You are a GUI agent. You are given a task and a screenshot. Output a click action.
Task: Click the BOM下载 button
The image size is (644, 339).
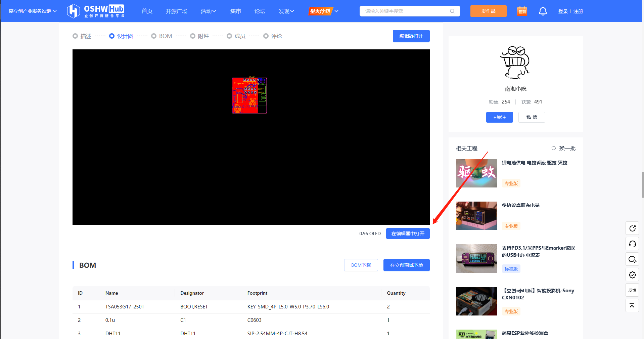tap(361, 265)
